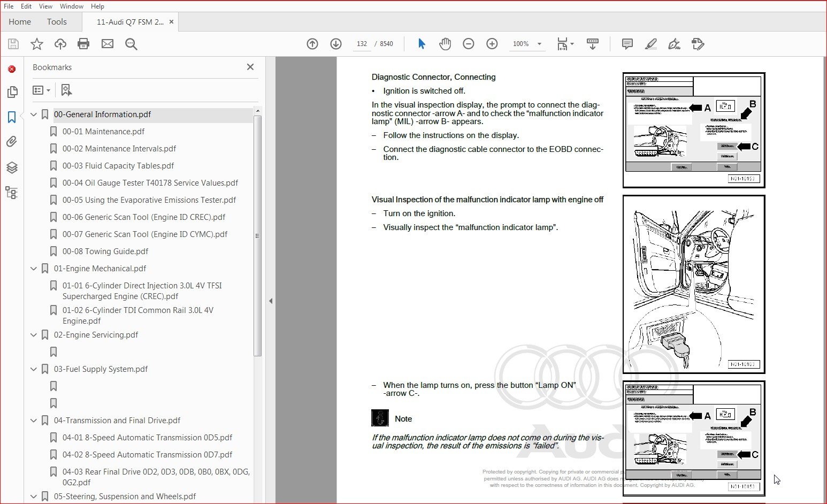Click the Save file icon
This screenshot has height=504, width=827.
point(13,44)
